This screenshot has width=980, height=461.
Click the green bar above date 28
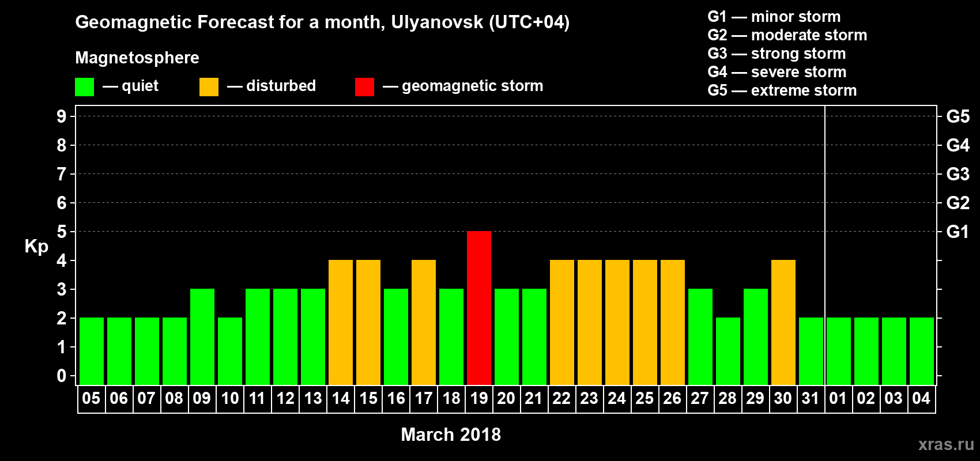click(x=728, y=351)
